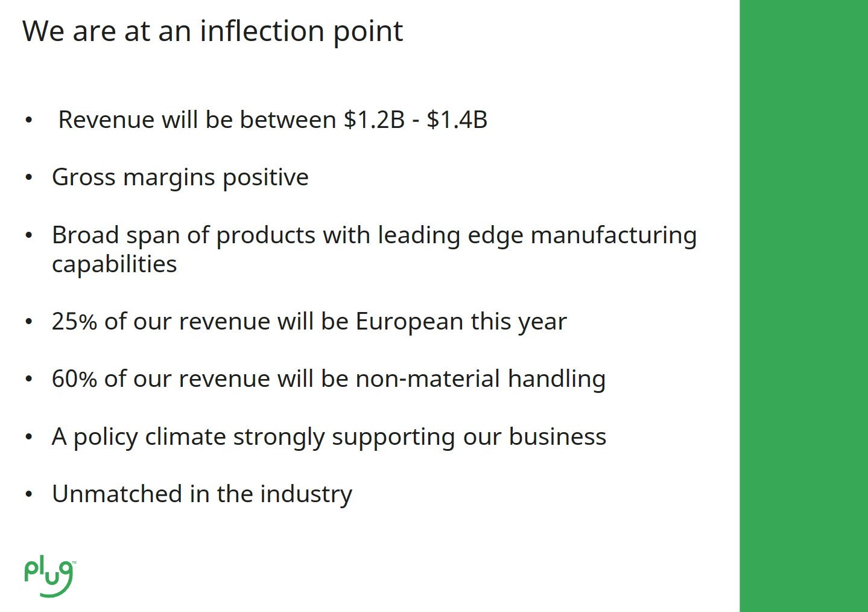Click the word 'manufacturing' in the third bullet

(613, 235)
